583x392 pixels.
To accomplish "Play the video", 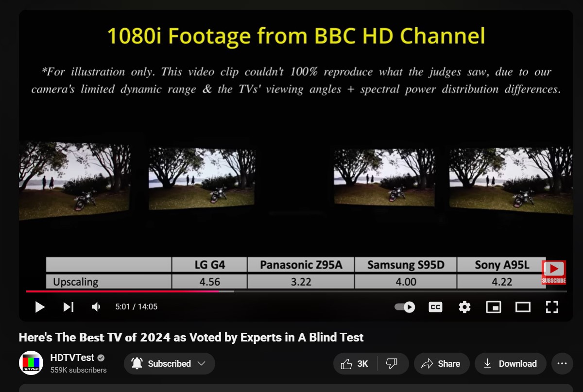I will click(x=40, y=307).
